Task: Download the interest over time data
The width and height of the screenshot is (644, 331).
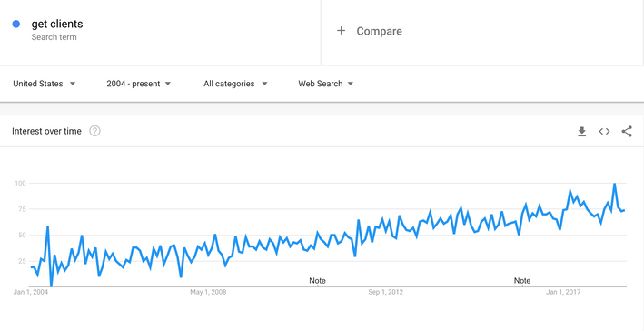Action: (581, 132)
